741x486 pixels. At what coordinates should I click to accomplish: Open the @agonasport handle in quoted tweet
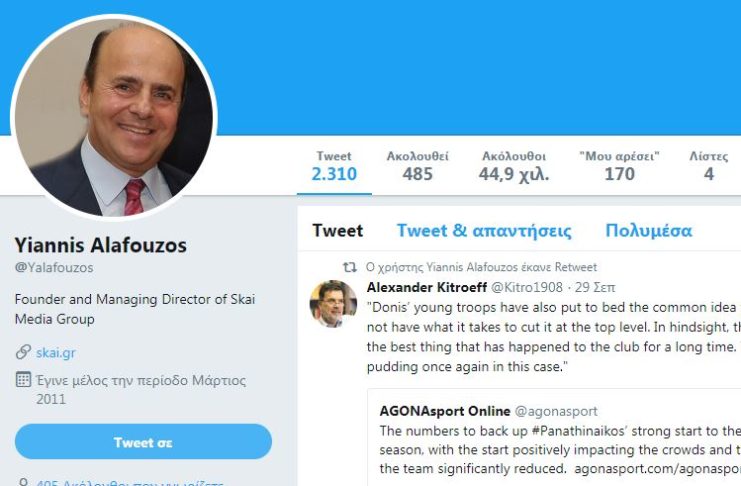click(556, 411)
